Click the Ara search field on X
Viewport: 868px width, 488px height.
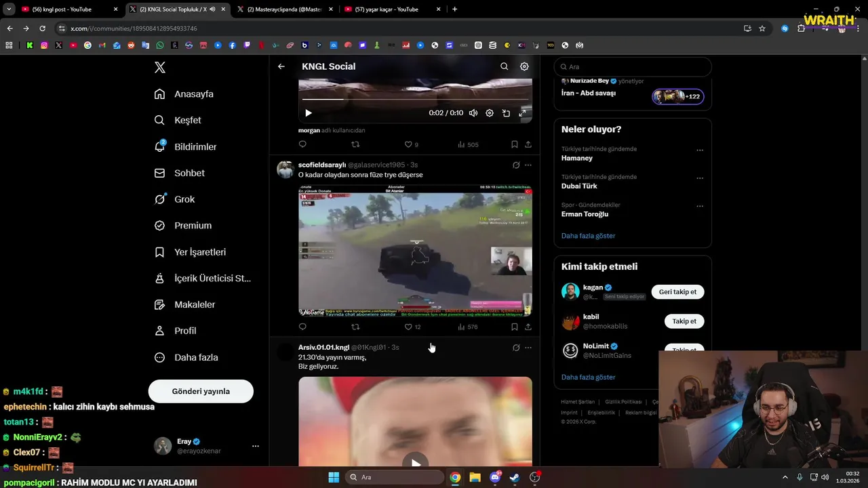[633, 66]
